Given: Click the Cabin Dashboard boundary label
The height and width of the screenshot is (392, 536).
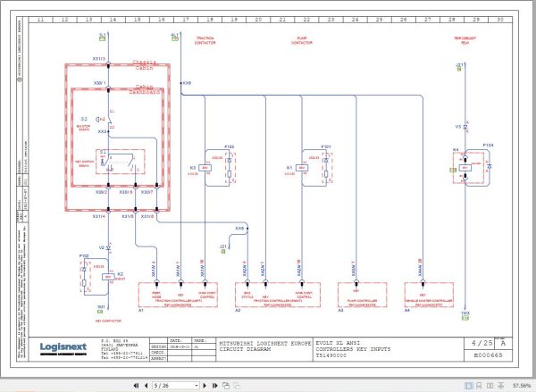Looking at the screenshot, I should pos(145,89).
